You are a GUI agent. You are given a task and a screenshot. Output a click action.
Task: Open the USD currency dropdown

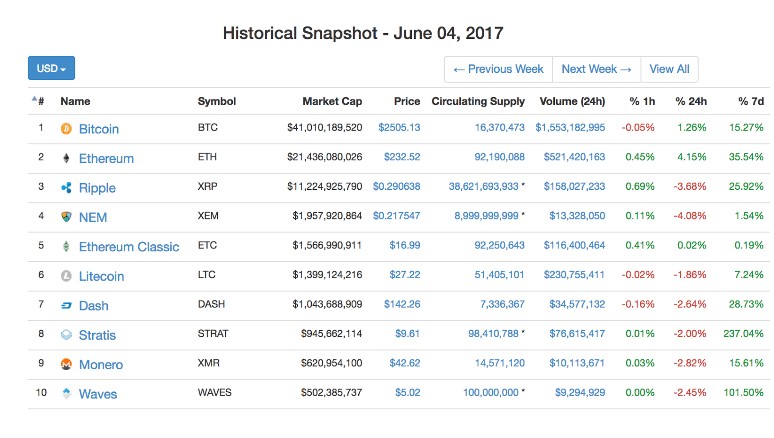[x=51, y=68]
